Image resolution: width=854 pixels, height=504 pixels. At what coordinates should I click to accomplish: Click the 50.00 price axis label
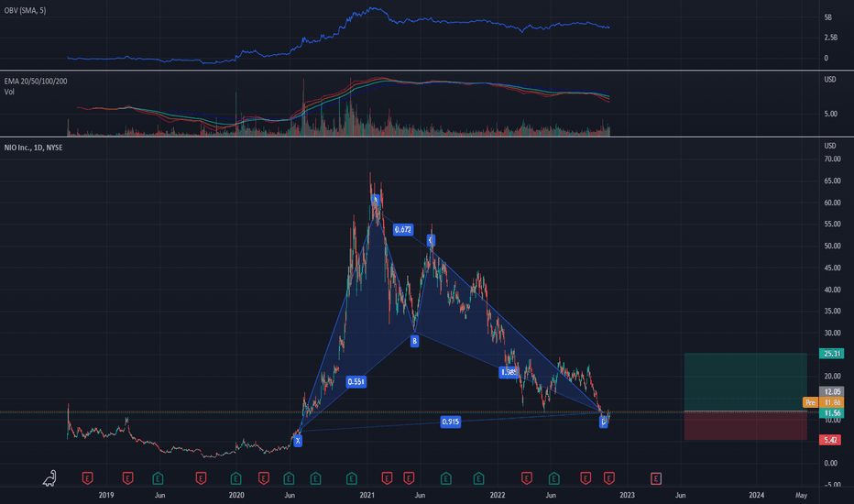832,246
